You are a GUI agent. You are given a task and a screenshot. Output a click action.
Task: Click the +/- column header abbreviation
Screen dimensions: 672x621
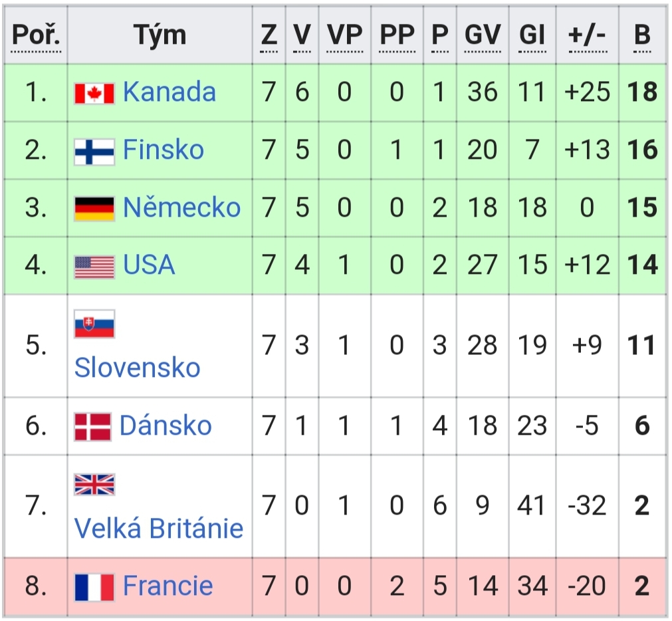(587, 35)
